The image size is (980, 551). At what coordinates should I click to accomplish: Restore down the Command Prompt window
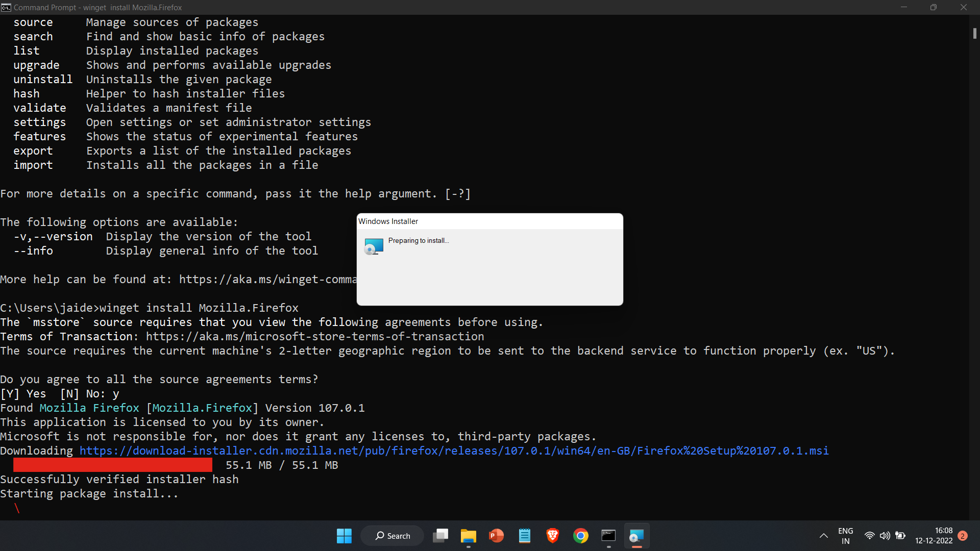click(934, 7)
